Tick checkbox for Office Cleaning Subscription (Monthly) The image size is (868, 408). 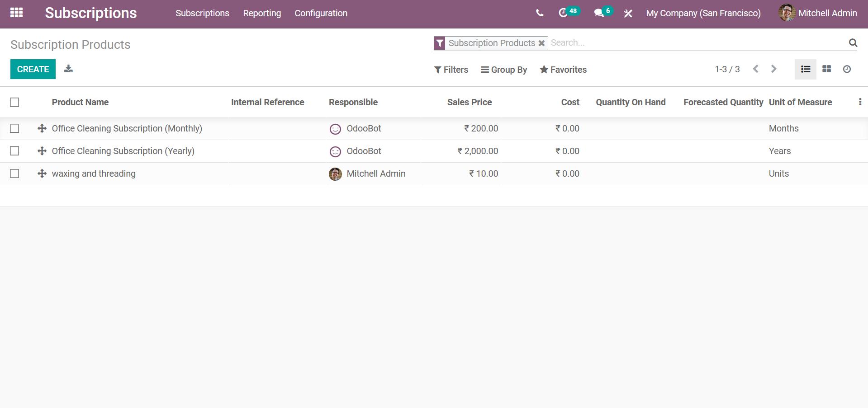point(14,128)
